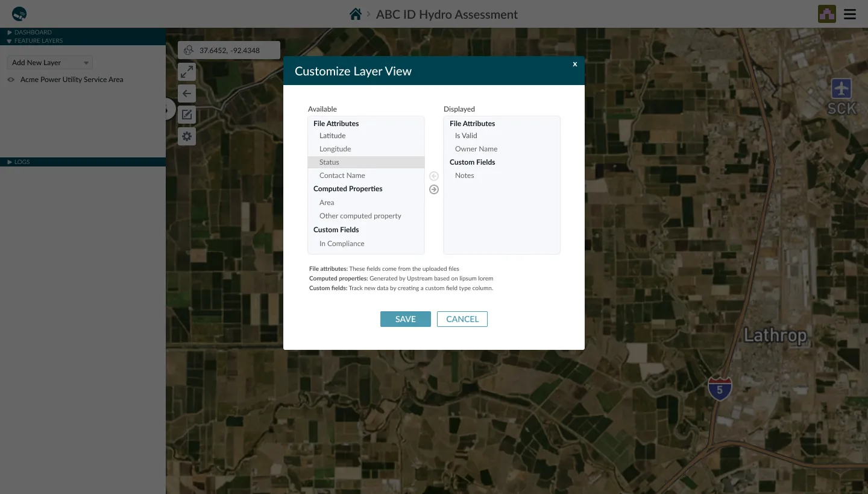This screenshot has width=868, height=494.
Task: Click ABC ID Hydro Assessment title
Action: (x=447, y=14)
